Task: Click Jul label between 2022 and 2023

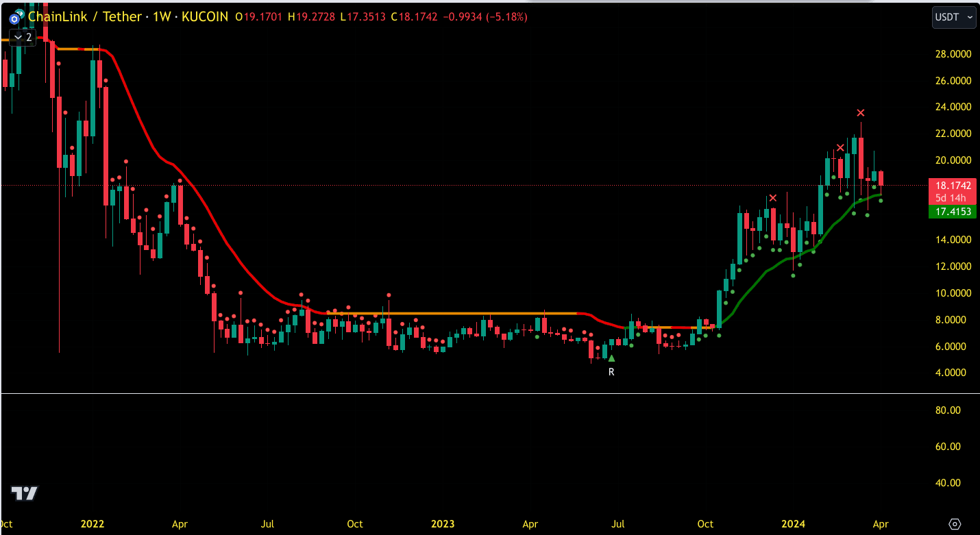Action: tap(267, 524)
